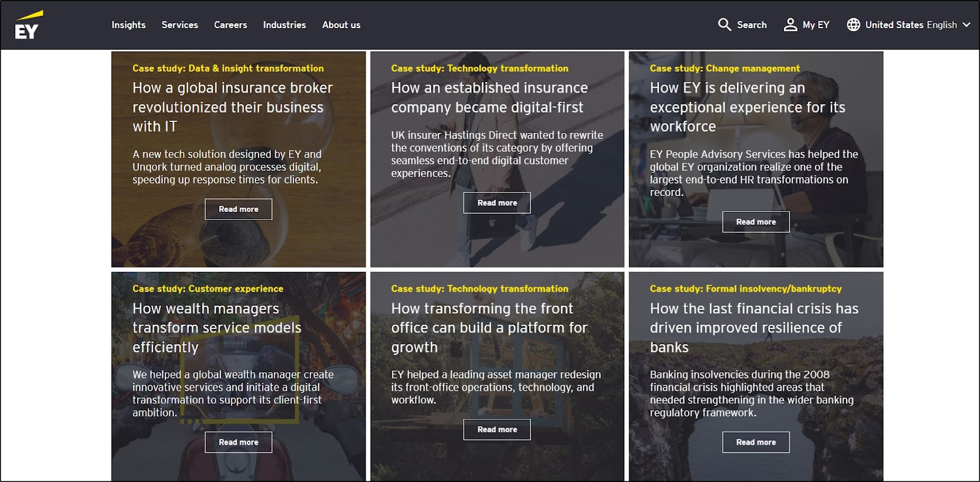Click the Unqork tech solution description

click(x=227, y=167)
